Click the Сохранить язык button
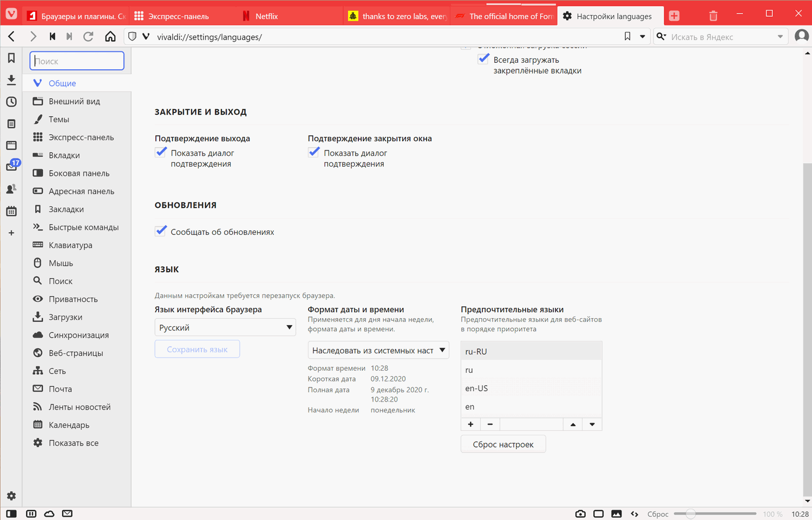The image size is (812, 520). click(197, 349)
